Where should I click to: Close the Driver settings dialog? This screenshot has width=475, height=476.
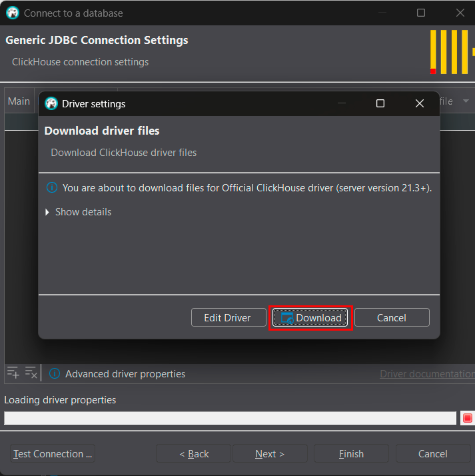[x=419, y=103]
